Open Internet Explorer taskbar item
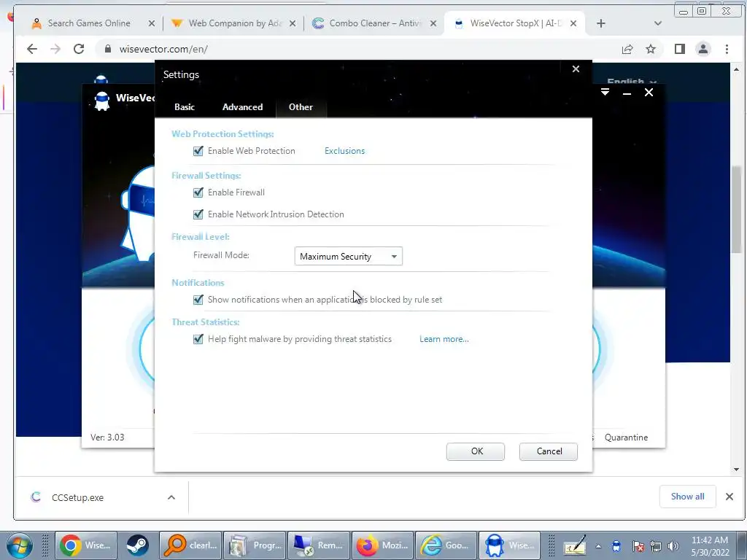 pyautogui.click(x=446, y=545)
